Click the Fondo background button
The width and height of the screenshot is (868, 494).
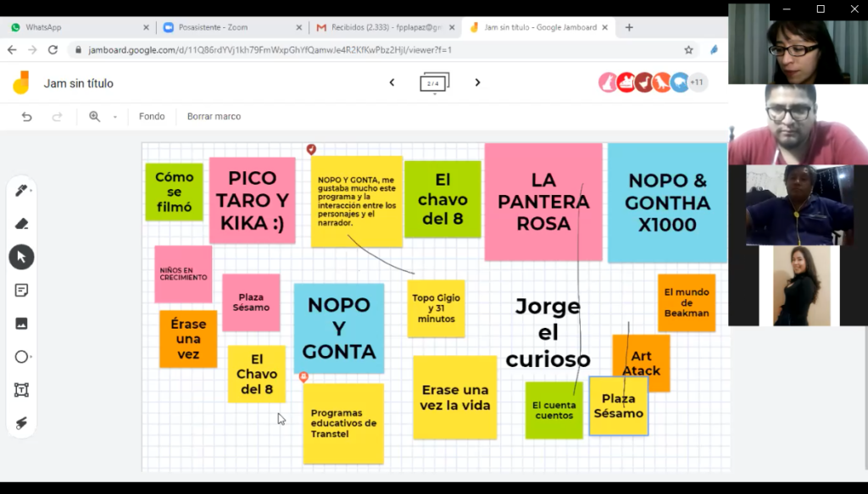(152, 117)
